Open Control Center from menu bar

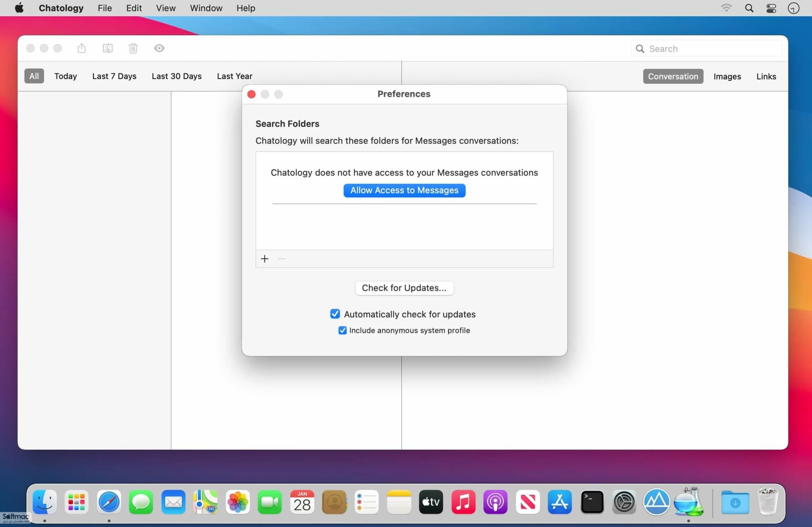coord(771,8)
